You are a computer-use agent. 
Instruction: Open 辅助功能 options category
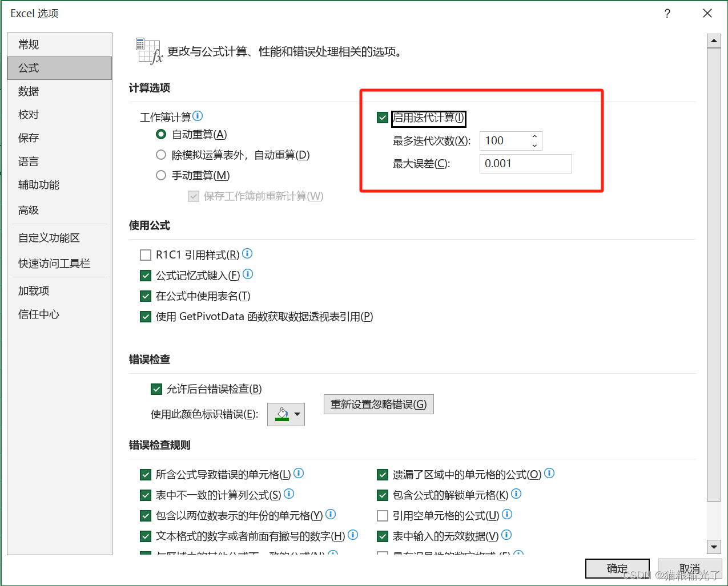59,185
